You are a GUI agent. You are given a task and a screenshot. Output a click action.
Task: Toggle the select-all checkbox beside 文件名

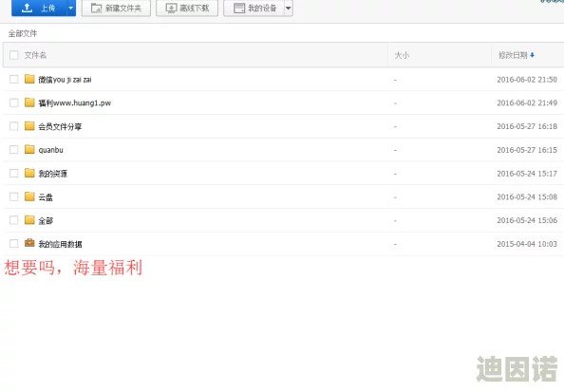point(13,55)
